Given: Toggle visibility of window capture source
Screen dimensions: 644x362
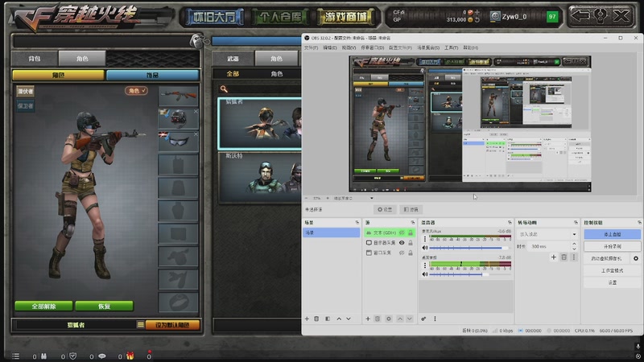Looking at the screenshot, I should [402, 253].
